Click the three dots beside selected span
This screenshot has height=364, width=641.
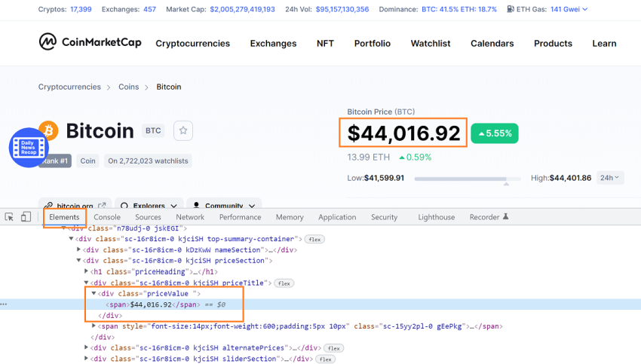(4, 304)
